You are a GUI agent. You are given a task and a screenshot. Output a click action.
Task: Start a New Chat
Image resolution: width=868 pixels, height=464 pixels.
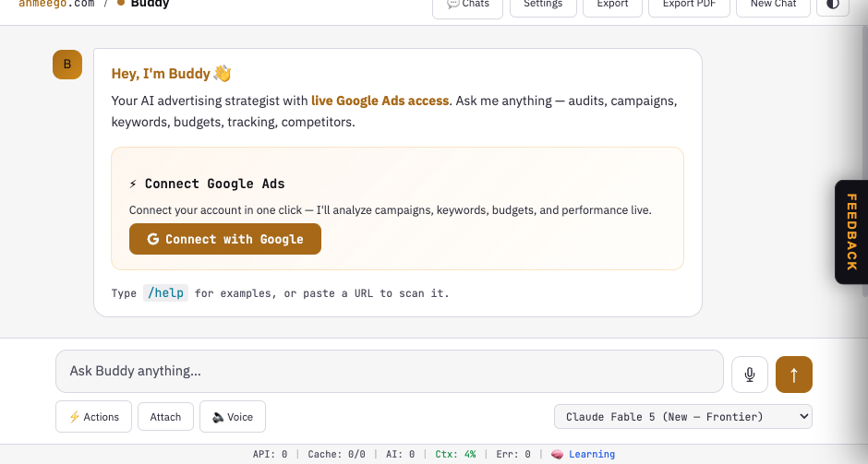point(773,6)
